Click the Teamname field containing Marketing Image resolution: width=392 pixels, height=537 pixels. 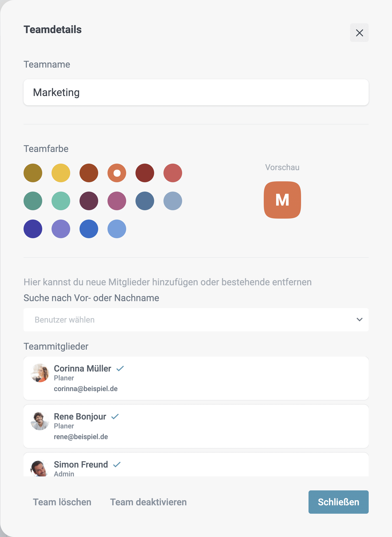196,92
